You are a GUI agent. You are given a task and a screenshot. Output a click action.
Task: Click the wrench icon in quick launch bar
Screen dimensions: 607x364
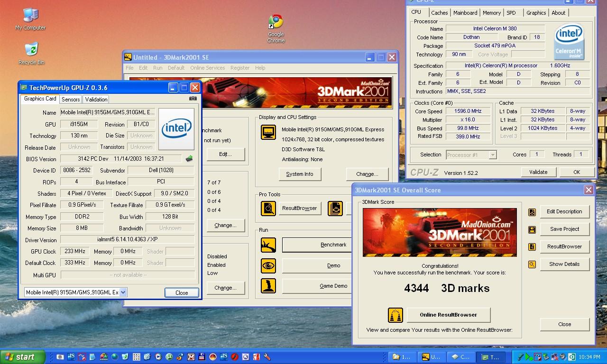(x=267, y=357)
